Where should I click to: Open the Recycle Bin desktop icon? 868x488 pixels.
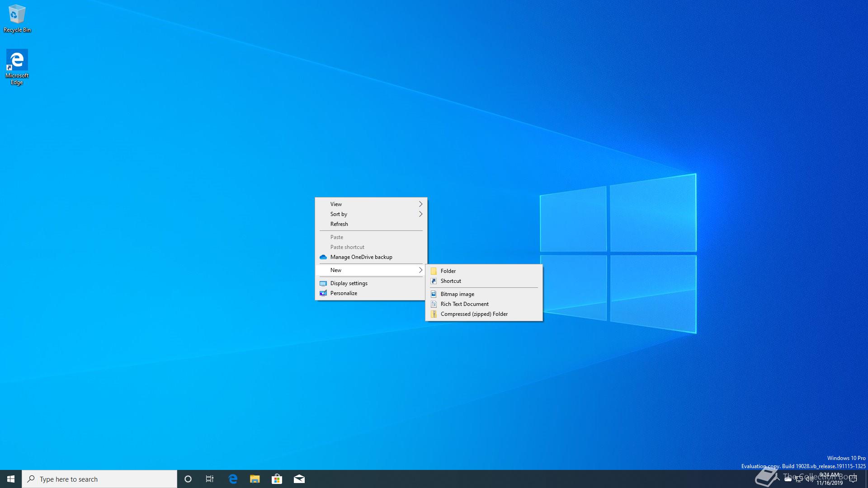(x=17, y=18)
